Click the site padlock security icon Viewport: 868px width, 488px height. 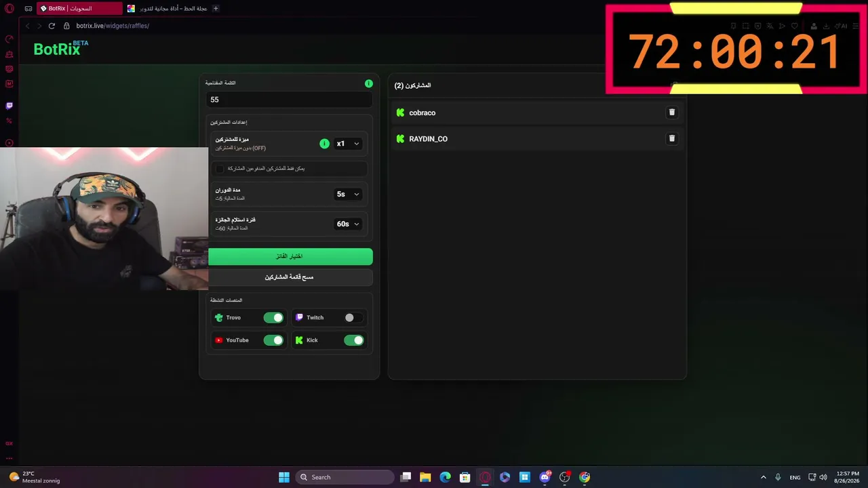point(66,26)
